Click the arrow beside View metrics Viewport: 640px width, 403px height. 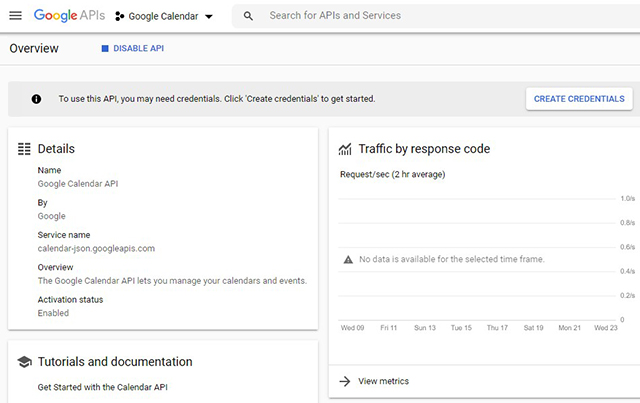tap(344, 381)
